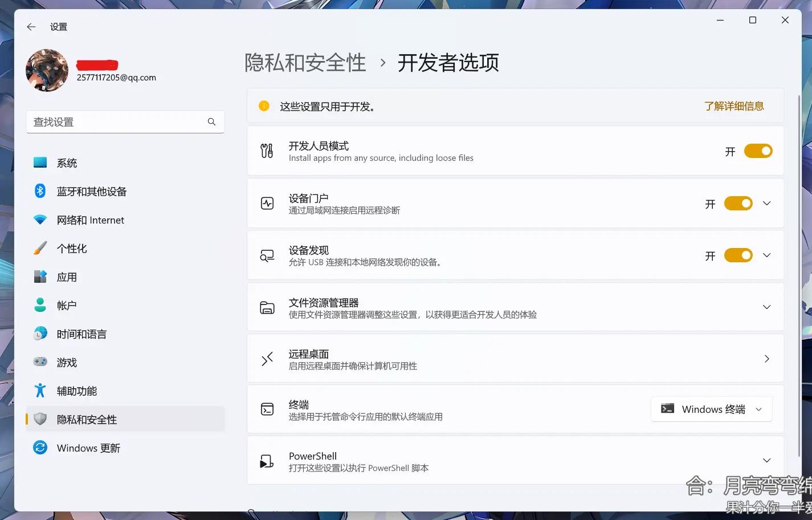Viewport: 812px width, 520px height.
Task: Click the 辅助功能 accessibility figure icon
Action: (40, 391)
